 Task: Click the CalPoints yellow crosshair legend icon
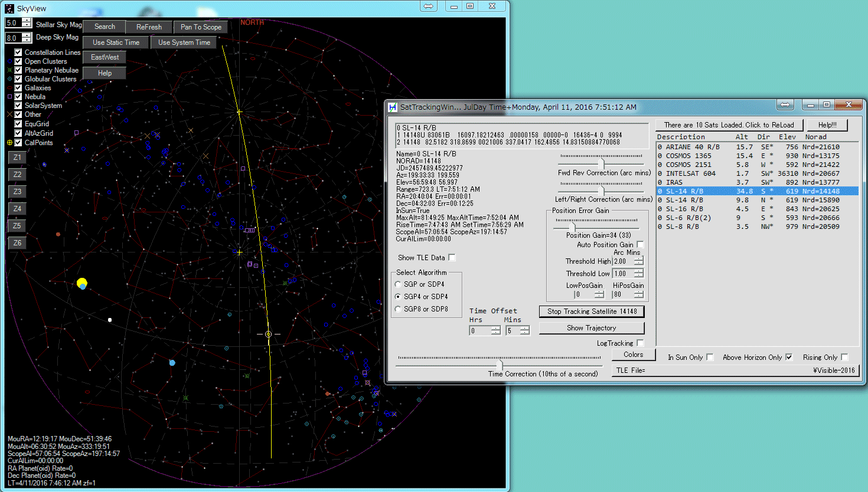(x=9, y=143)
